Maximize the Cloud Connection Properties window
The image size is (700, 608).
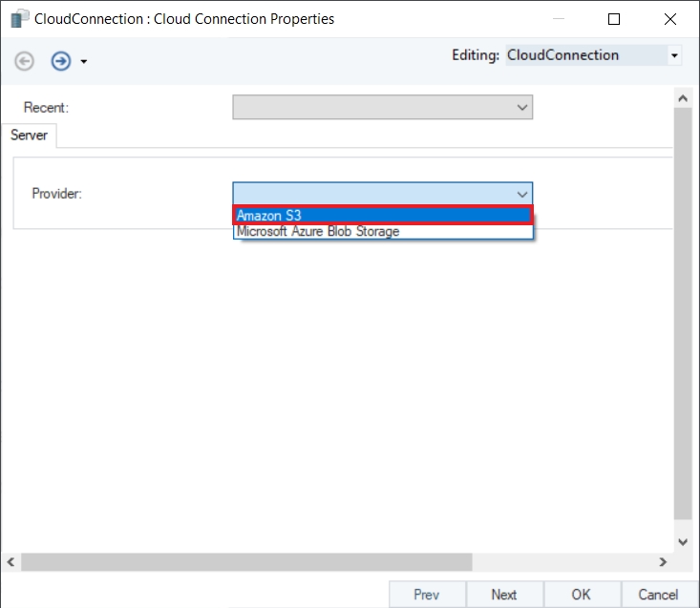point(614,19)
